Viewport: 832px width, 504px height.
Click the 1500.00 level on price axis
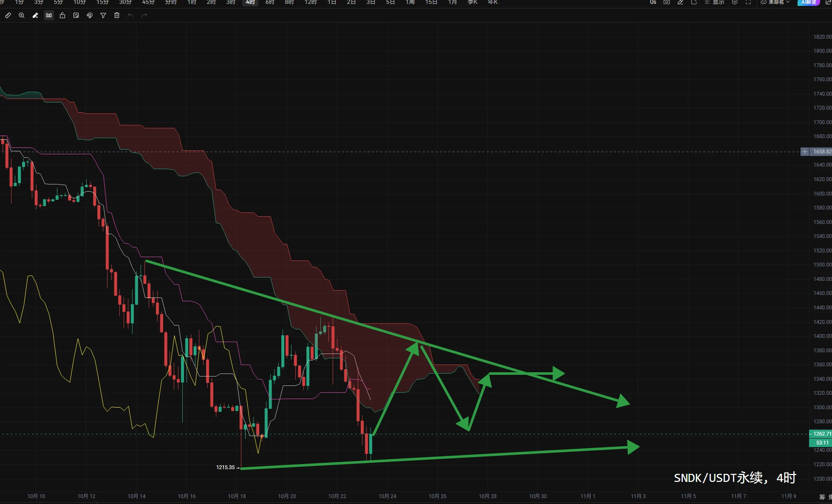pos(822,265)
